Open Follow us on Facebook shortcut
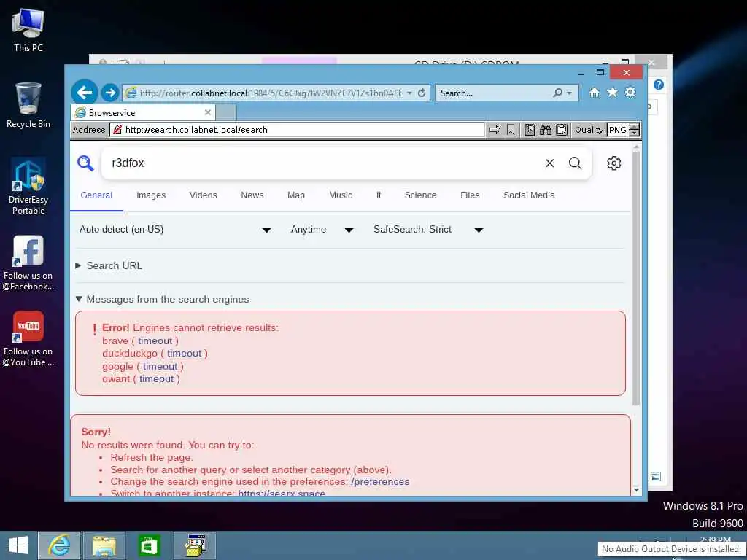747x560 pixels. (28, 262)
